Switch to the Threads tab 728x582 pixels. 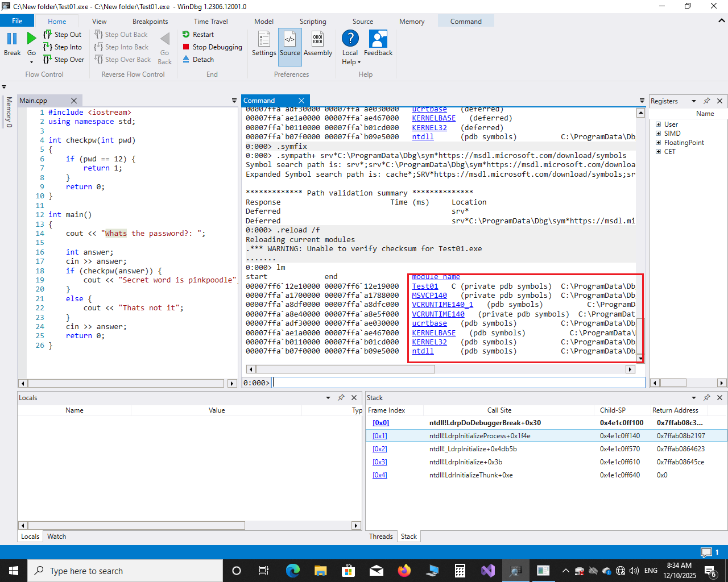(380, 537)
